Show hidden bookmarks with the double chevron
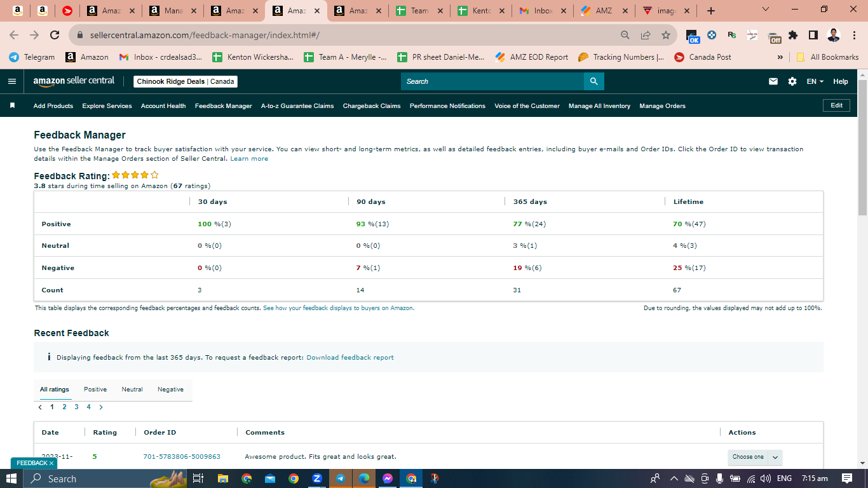Screen dimensions: 868x488 point(780,57)
